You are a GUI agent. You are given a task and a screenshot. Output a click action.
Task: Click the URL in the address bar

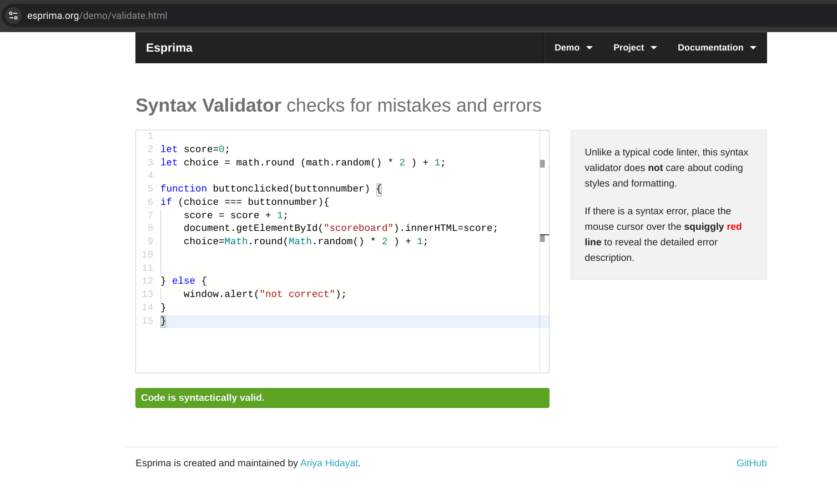click(97, 16)
